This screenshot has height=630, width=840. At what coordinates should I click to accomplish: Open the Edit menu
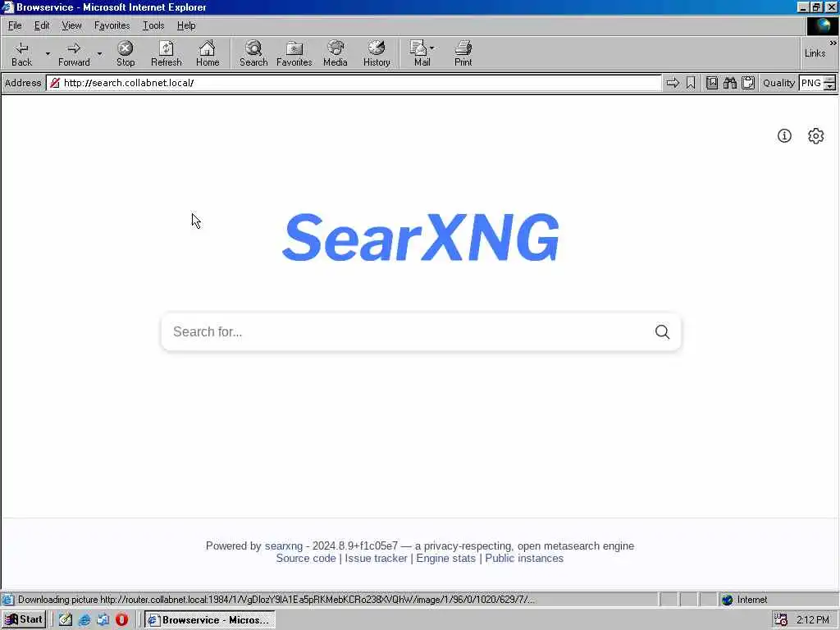(x=42, y=25)
